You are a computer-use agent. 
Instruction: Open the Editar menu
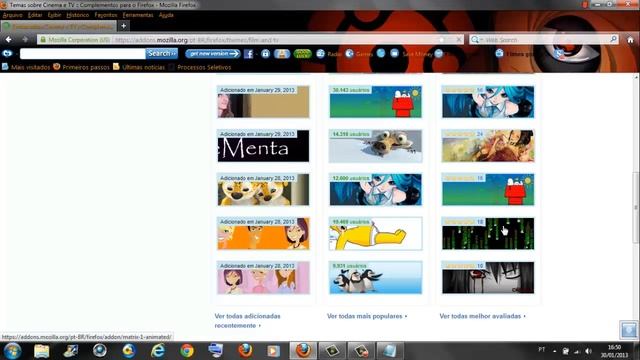pyautogui.click(x=35, y=15)
